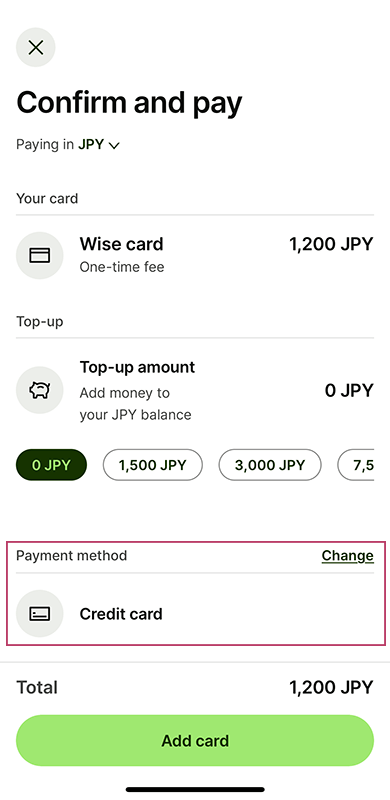Open the Wise card one-time fee row
390x800 pixels.
(195, 255)
